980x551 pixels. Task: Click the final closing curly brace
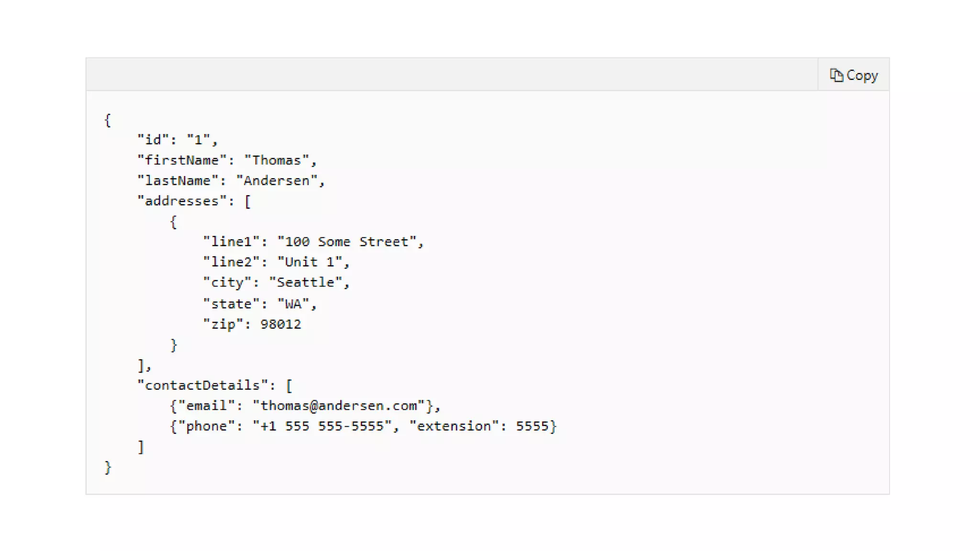[108, 467]
